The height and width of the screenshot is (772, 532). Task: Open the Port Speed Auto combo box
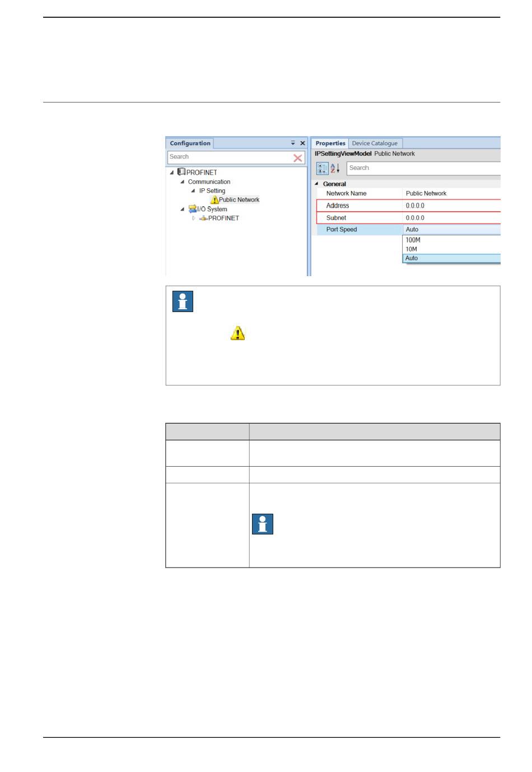point(451,229)
